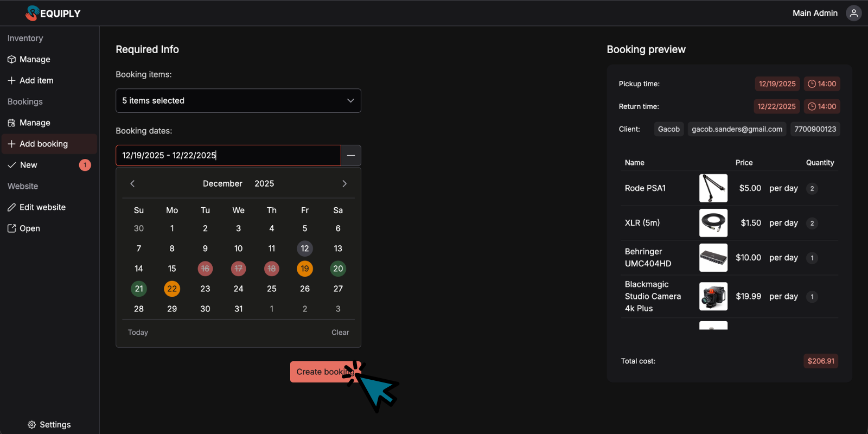Open New bookings in sidebar

point(49,165)
